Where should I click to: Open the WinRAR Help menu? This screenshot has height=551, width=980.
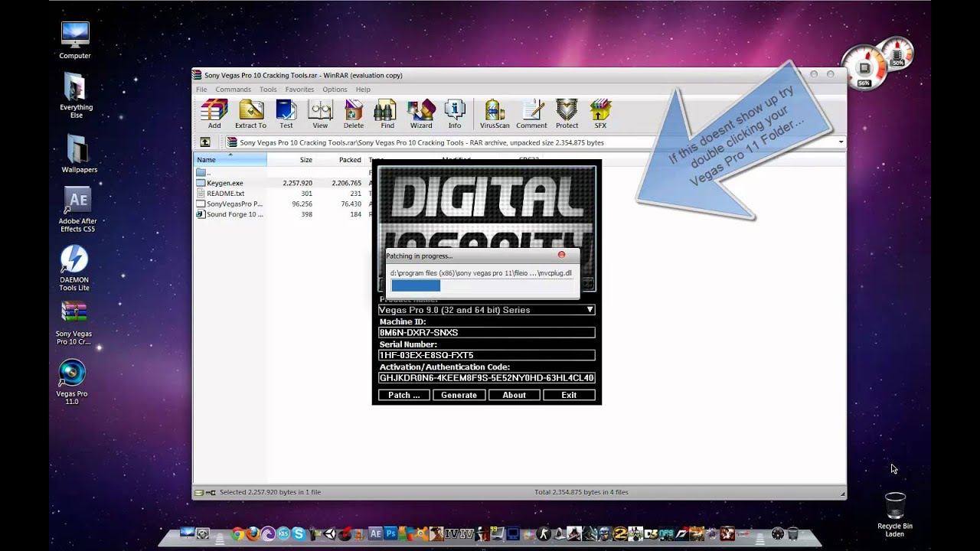point(363,90)
